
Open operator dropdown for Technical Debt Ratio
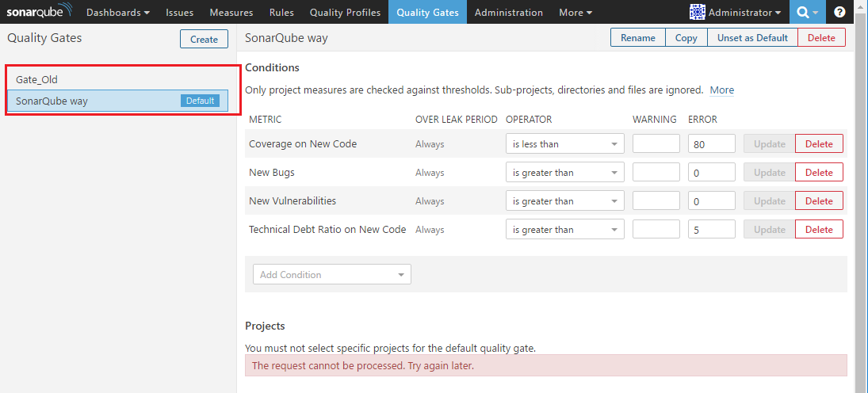[x=564, y=229]
